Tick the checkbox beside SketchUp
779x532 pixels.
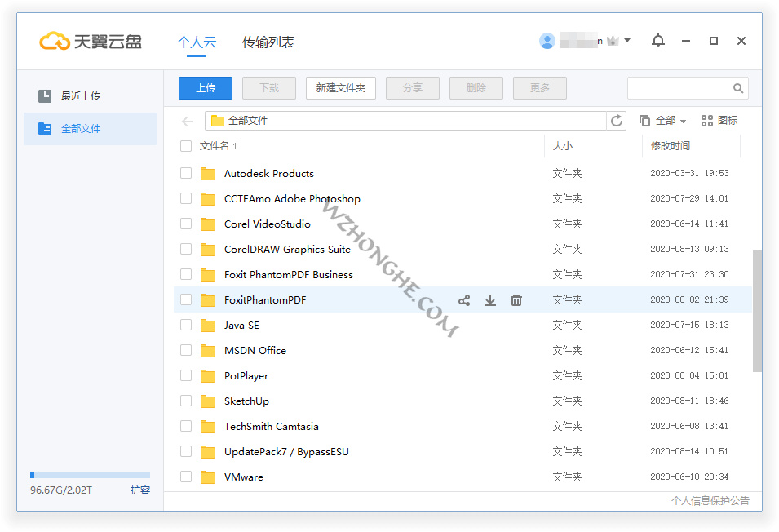click(186, 401)
